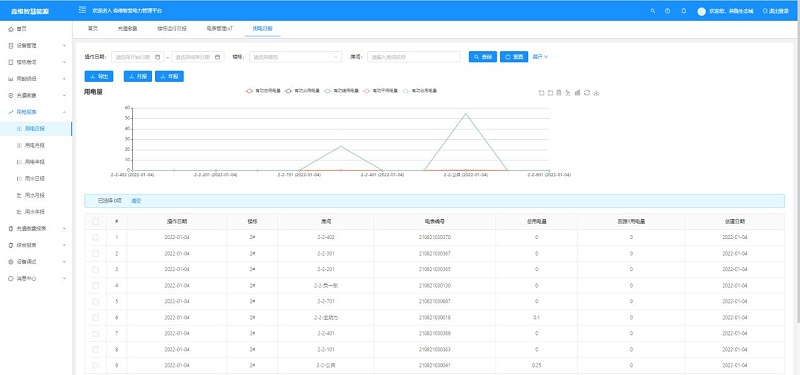Click the chart save-as-image download icon
Screen dimensions: 800x375
(596, 93)
